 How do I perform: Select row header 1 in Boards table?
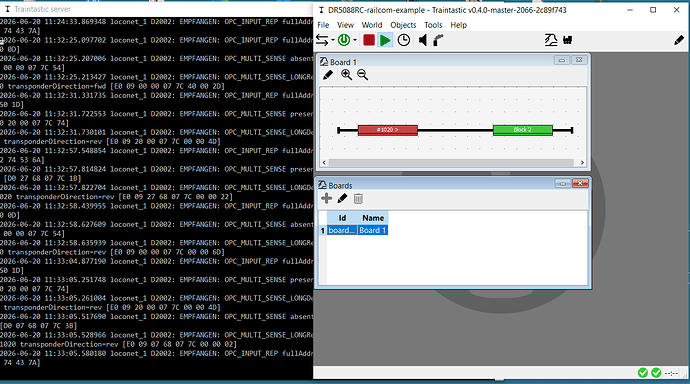tap(323, 230)
